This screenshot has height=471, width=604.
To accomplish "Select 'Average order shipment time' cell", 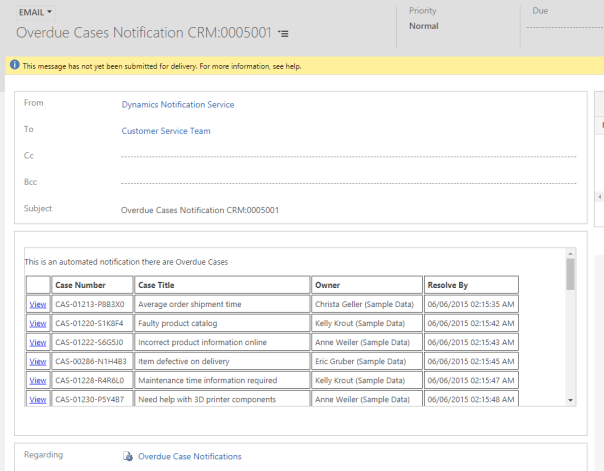I will [x=222, y=304].
